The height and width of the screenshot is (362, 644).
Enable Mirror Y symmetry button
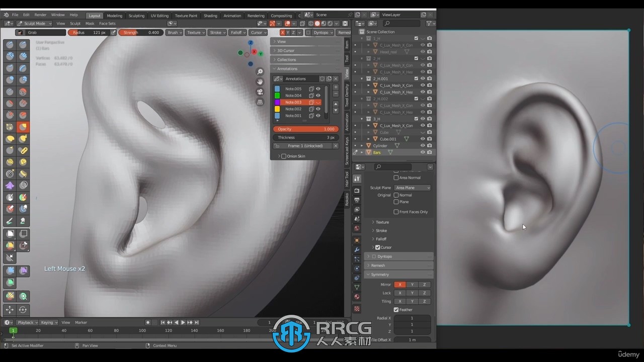412,285
